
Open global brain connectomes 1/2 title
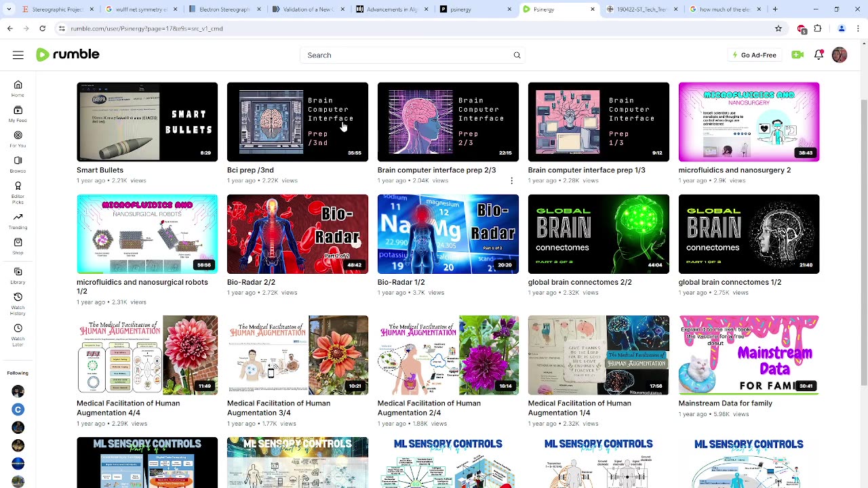point(730,282)
